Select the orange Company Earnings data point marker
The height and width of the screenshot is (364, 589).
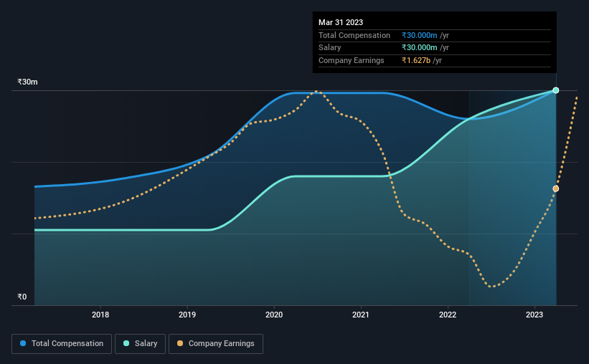556,188
